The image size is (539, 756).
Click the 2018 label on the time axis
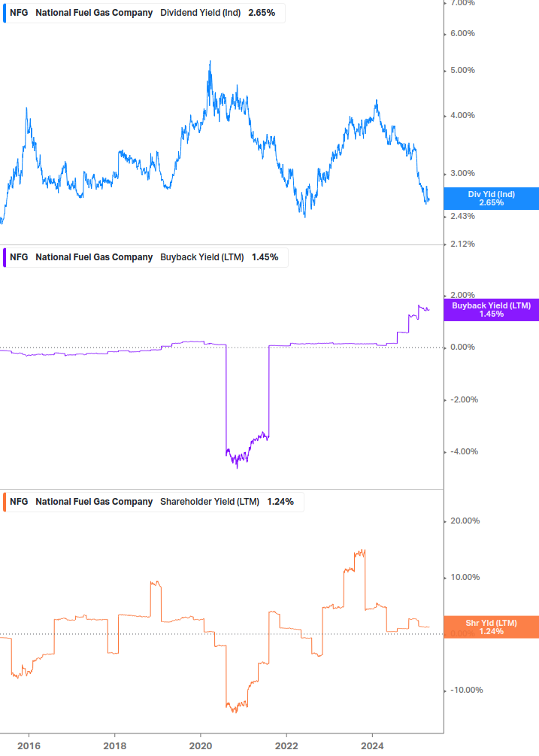pos(114,746)
